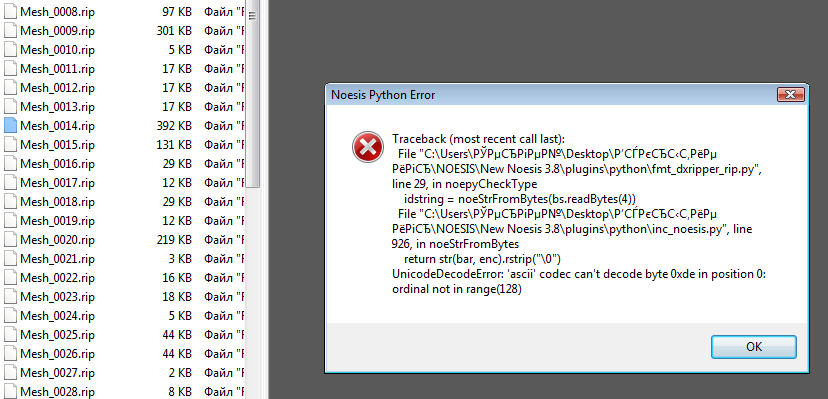This screenshot has height=399, width=828.
Task: Select file icon of Mesh_0013.rip
Action: [11, 107]
